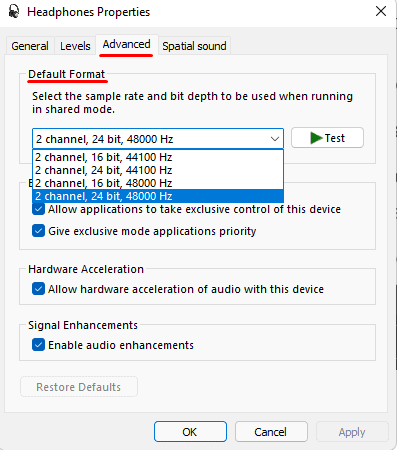Click Restore Defaults button

point(79,387)
